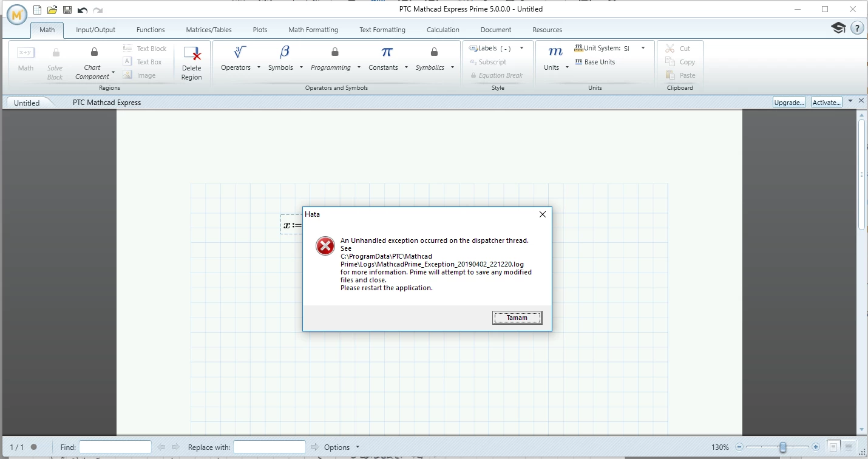
Task: Insert an Image region
Action: point(139,75)
